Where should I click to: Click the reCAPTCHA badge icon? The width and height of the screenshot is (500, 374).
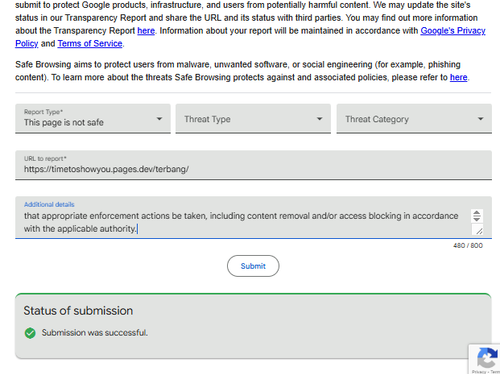(x=487, y=358)
